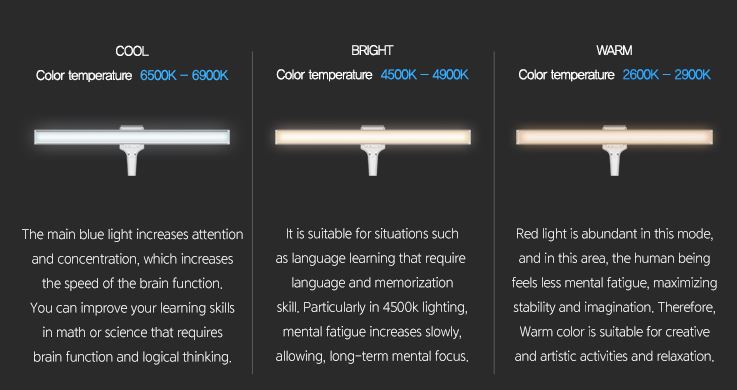Click the divider between COOL and BRIGHT
The width and height of the screenshot is (737, 390).
tap(252, 212)
